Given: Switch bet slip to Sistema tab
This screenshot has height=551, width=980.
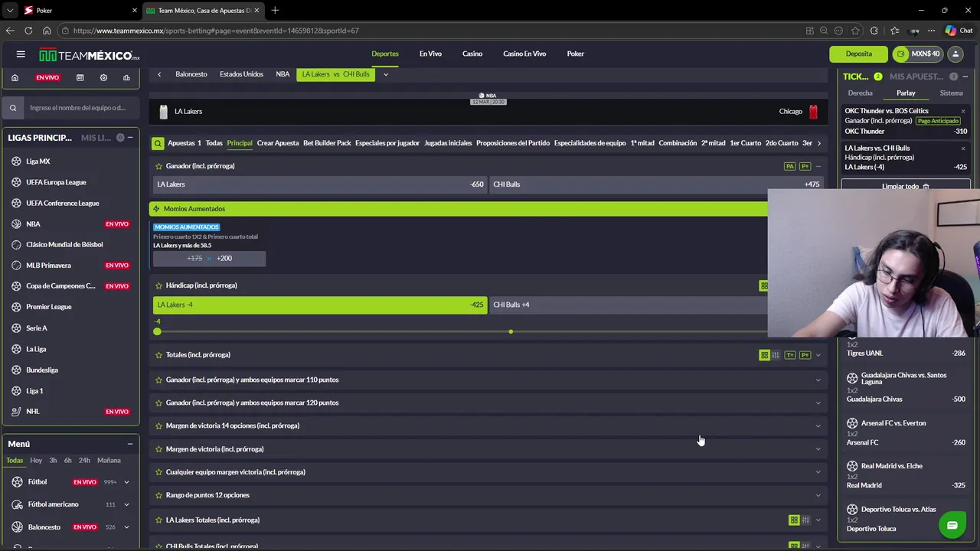Looking at the screenshot, I should click(951, 93).
